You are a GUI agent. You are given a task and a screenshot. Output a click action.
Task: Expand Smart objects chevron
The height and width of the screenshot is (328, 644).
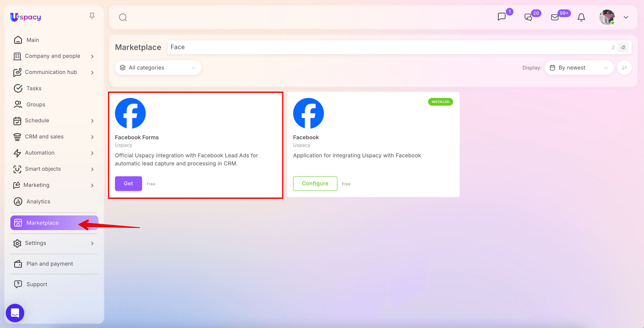(x=92, y=169)
